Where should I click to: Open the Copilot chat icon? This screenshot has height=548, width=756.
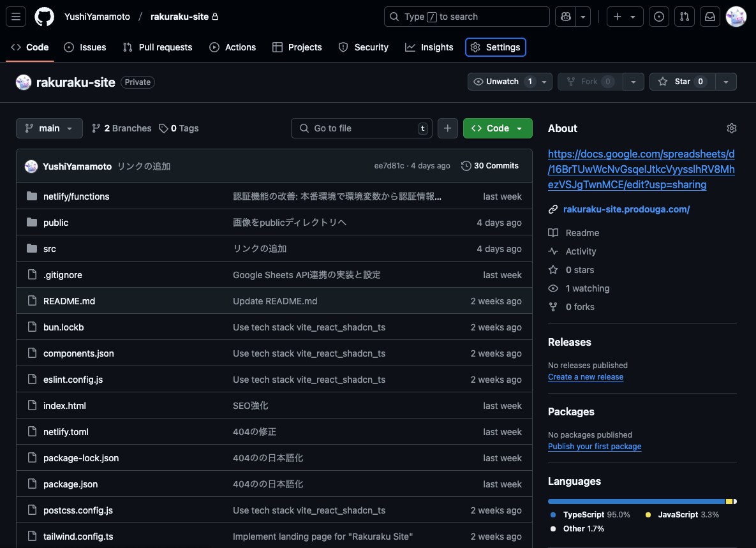tap(565, 17)
